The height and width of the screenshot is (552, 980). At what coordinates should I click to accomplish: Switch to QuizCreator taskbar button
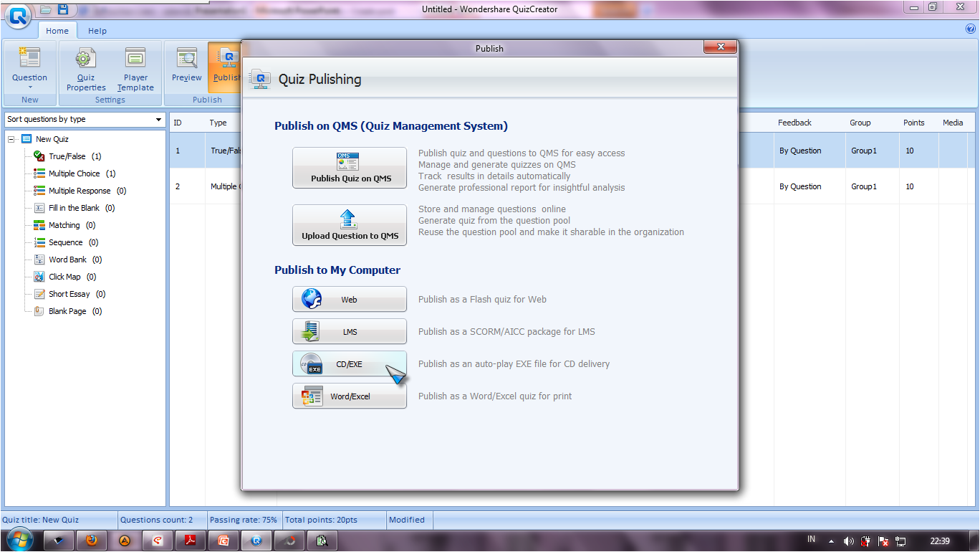coord(256,541)
